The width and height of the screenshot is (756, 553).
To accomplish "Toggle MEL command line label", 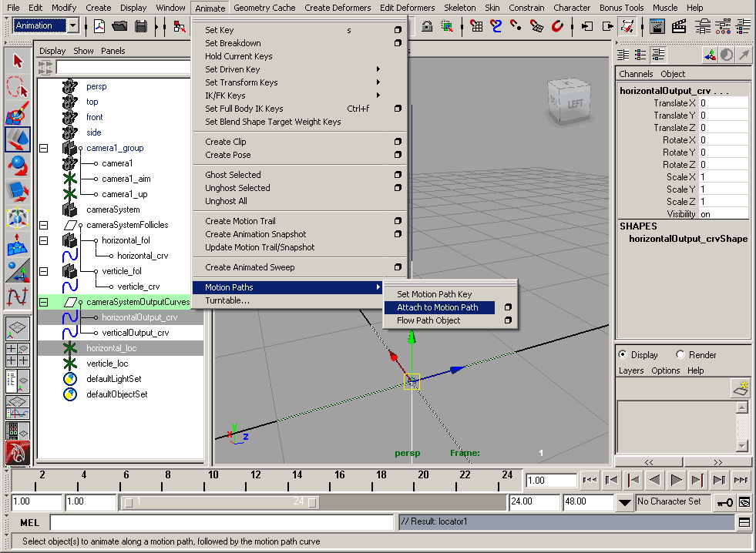I will point(29,523).
